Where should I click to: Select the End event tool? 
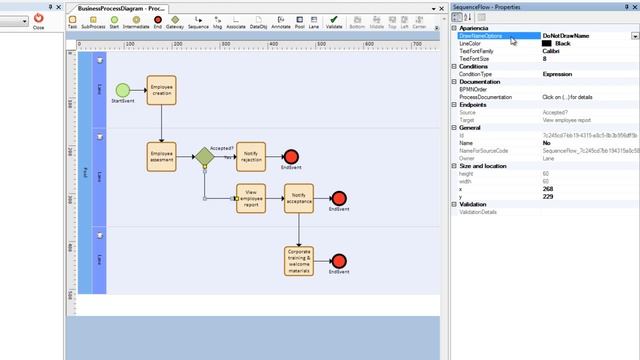click(x=158, y=22)
